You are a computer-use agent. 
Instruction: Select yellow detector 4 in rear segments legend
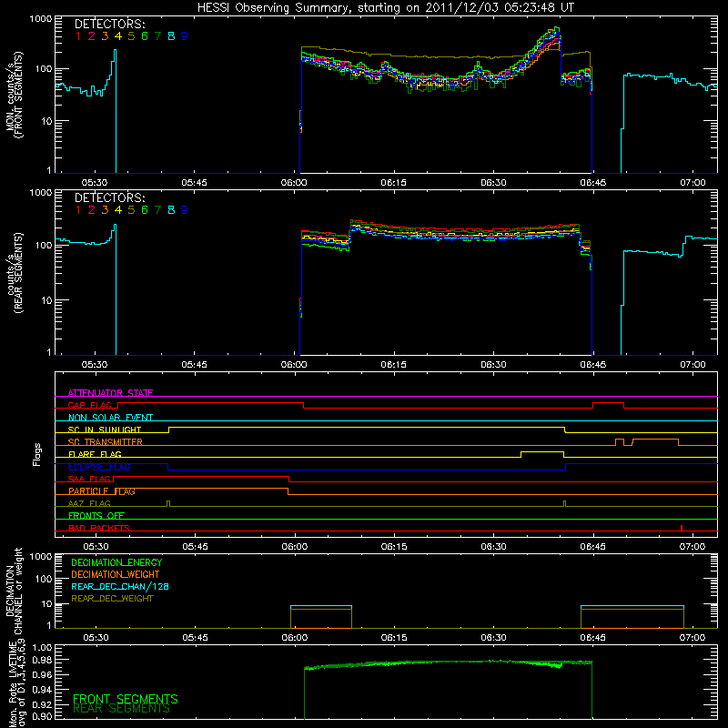[118, 210]
